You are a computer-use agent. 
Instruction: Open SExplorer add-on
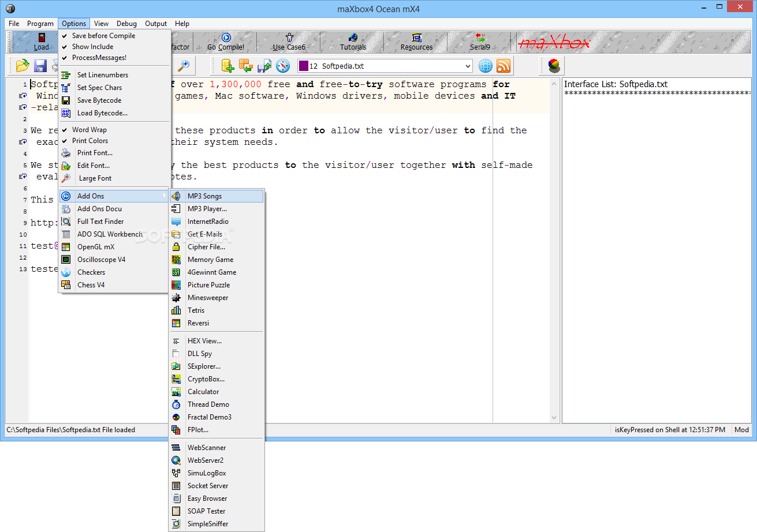click(217, 366)
